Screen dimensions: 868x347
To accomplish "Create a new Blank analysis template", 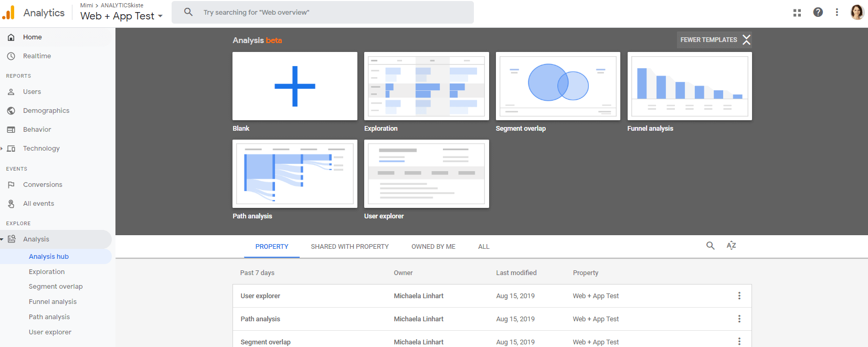I will 294,86.
